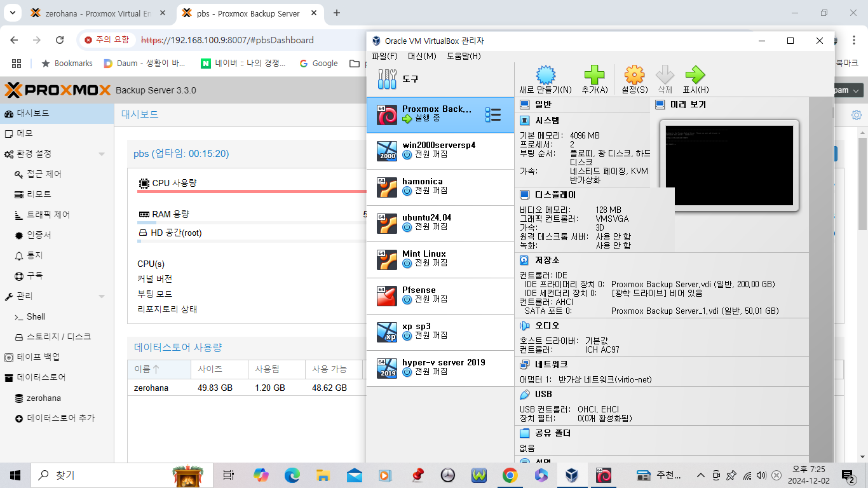Click the browser address bar URL
868x488 pixels.
tap(227, 40)
